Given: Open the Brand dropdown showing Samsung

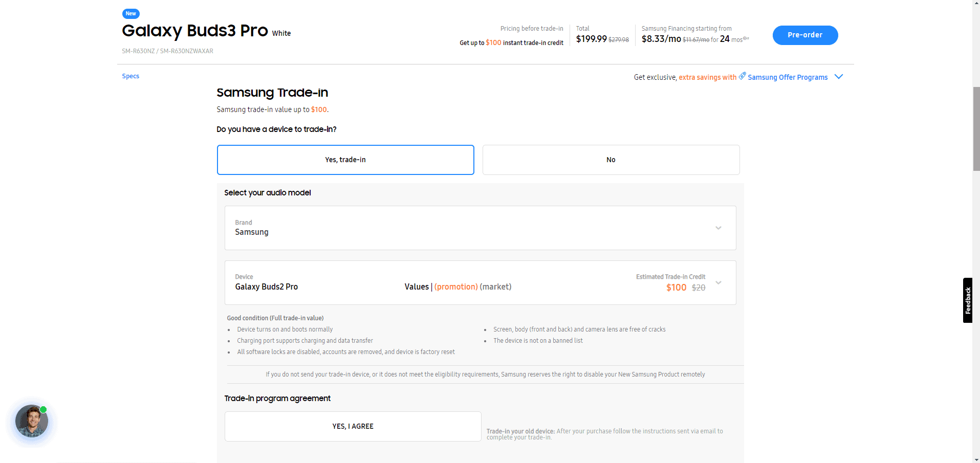Looking at the screenshot, I should pyautogui.click(x=480, y=228).
